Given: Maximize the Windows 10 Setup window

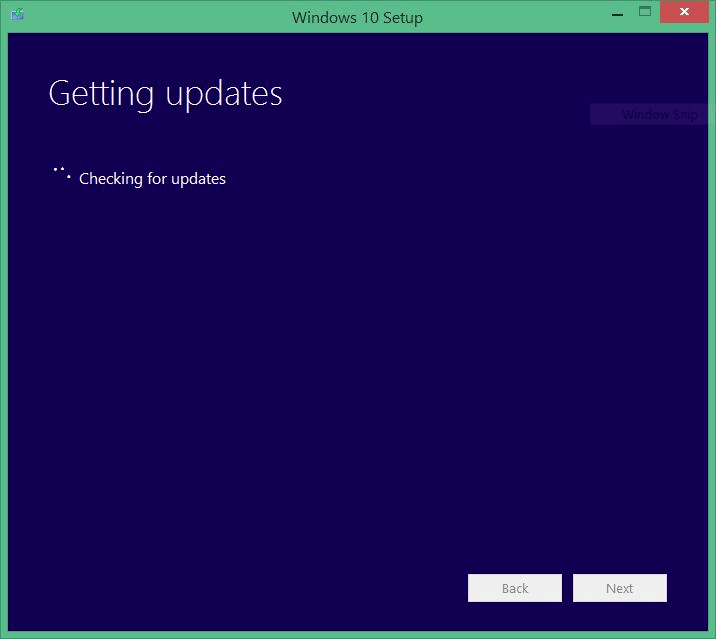Looking at the screenshot, I should tap(645, 12).
